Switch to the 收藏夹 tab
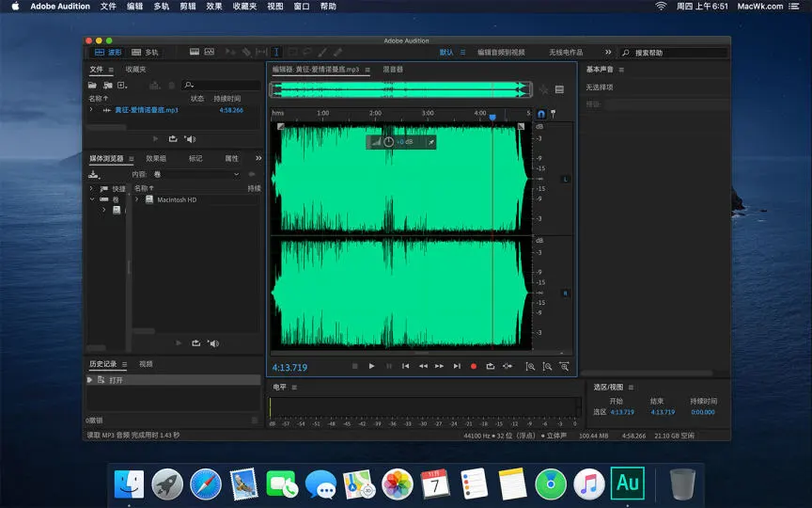The image size is (812, 508). pyautogui.click(x=135, y=69)
